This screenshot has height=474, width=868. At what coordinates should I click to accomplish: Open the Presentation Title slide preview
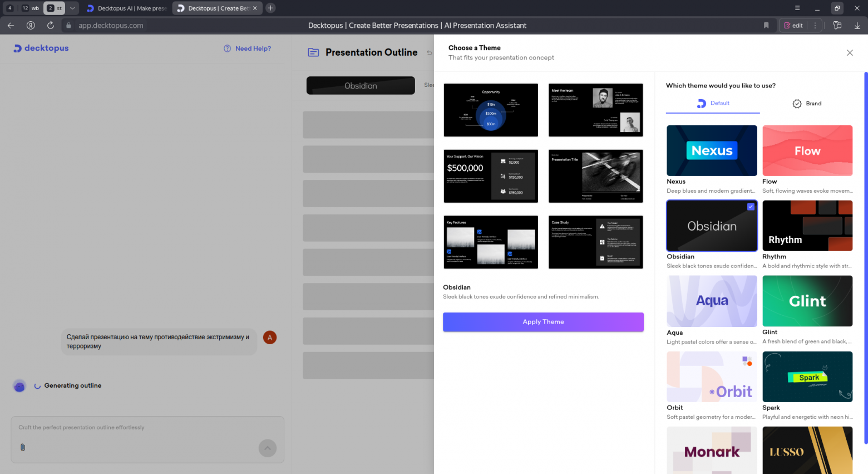point(596,176)
